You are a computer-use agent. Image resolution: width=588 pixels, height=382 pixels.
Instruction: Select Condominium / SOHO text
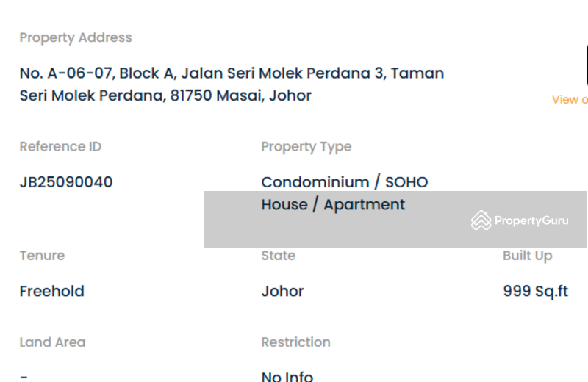click(x=345, y=182)
